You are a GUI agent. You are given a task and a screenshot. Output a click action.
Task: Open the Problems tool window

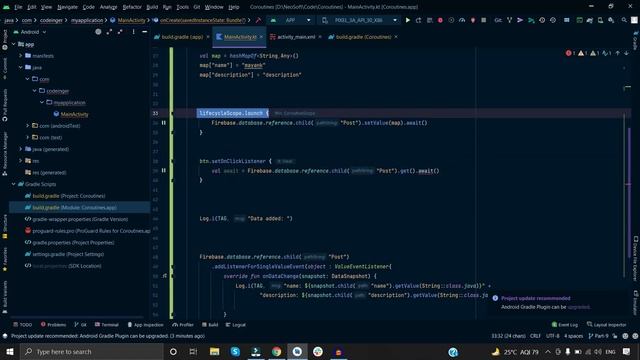[x=53, y=325]
